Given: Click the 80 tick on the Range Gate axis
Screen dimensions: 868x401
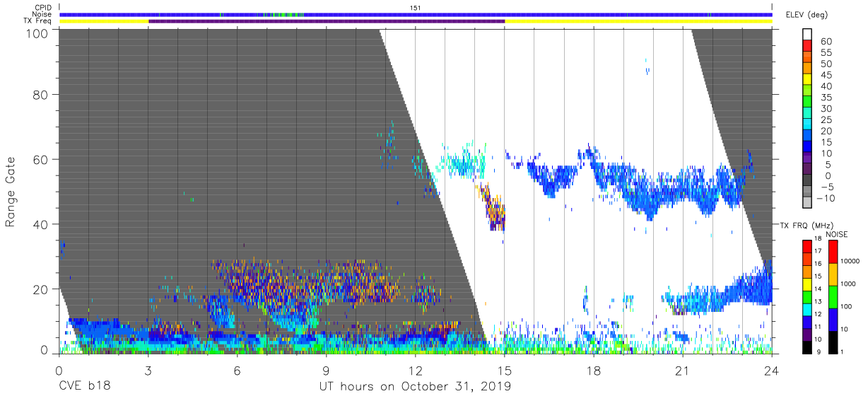Looking at the screenshot, I should click(x=42, y=95).
